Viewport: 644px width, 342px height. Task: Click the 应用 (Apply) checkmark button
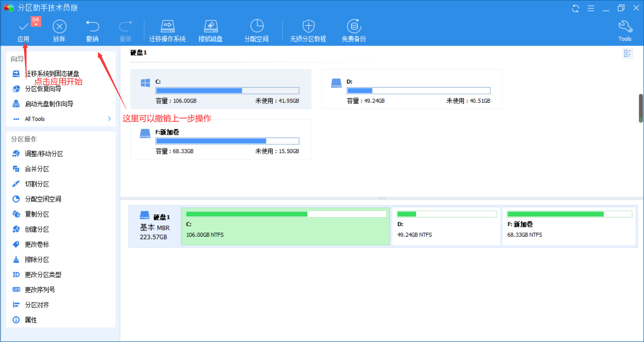pyautogui.click(x=23, y=30)
